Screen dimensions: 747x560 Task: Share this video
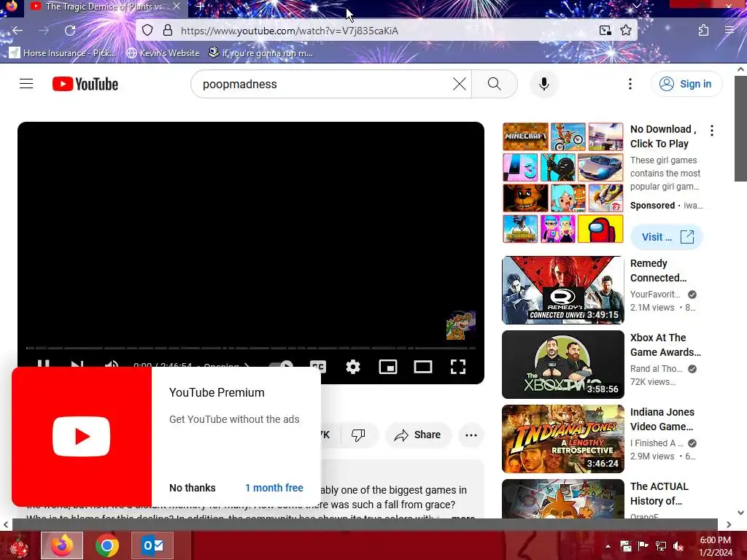pyautogui.click(x=417, y=435)
